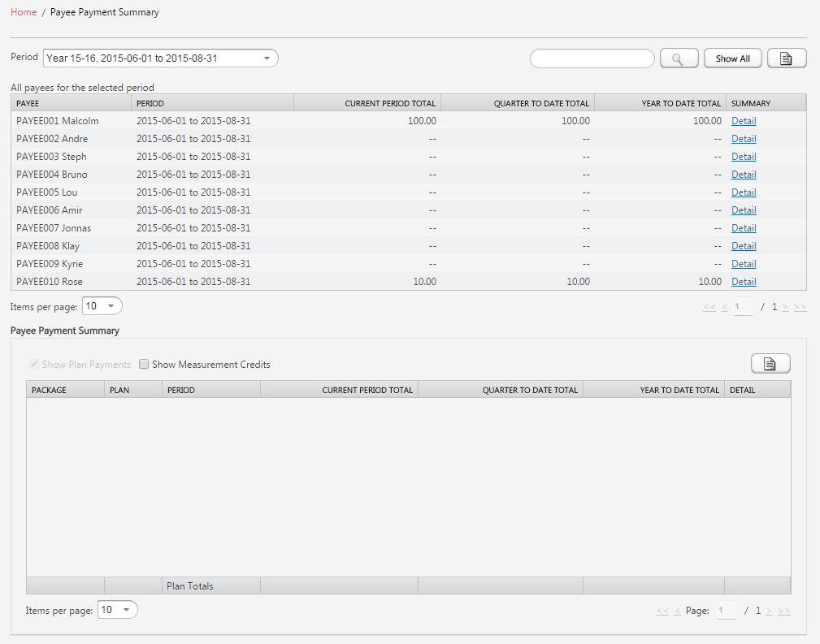Click the PACKAGE column header in plan table
Viewport: 820px width, 644px height.
65,390
